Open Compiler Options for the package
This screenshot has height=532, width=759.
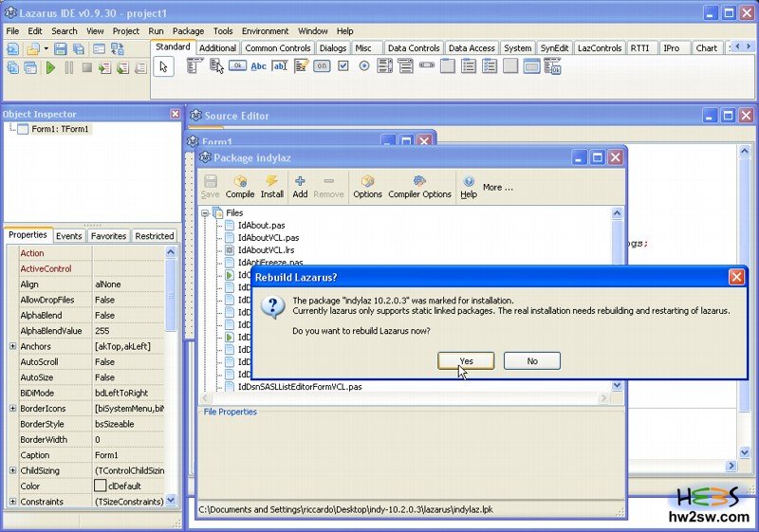pyautogui.click(x=419, y=187)
